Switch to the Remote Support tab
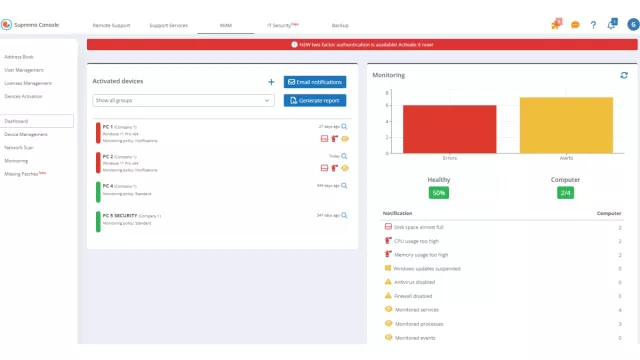The height and width of the screenshot is (360, 640). tap(111, 25)
